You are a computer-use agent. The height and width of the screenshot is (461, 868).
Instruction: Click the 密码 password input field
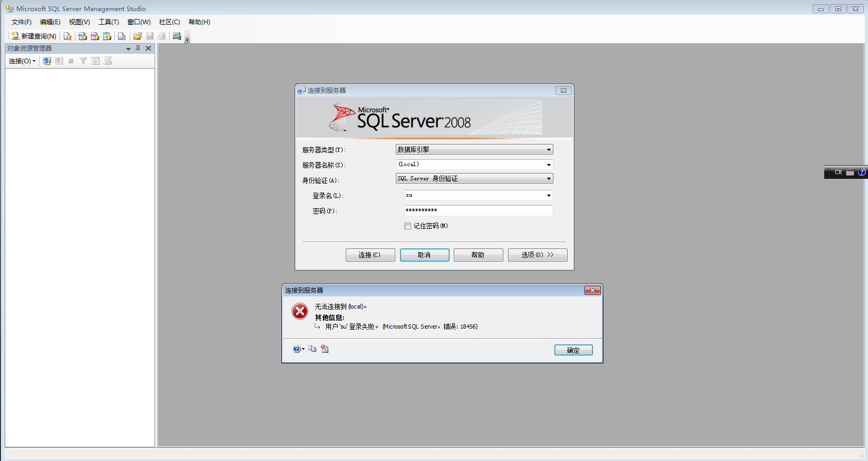tap(479, 210)
